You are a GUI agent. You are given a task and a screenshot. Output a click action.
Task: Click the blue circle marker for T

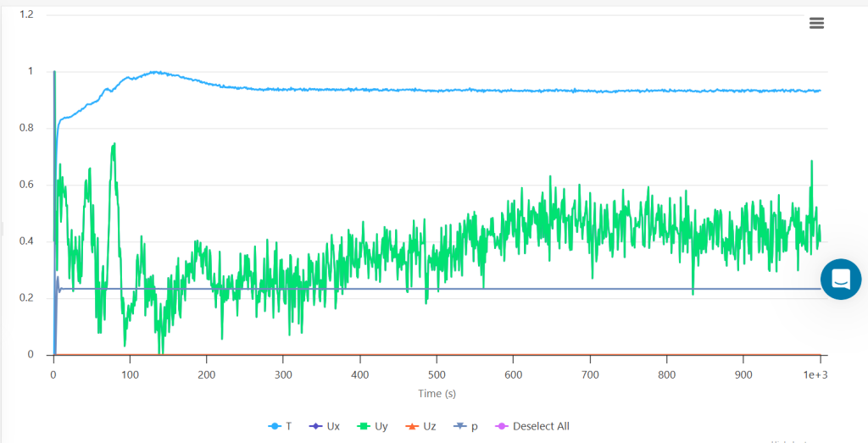(273, 426)
